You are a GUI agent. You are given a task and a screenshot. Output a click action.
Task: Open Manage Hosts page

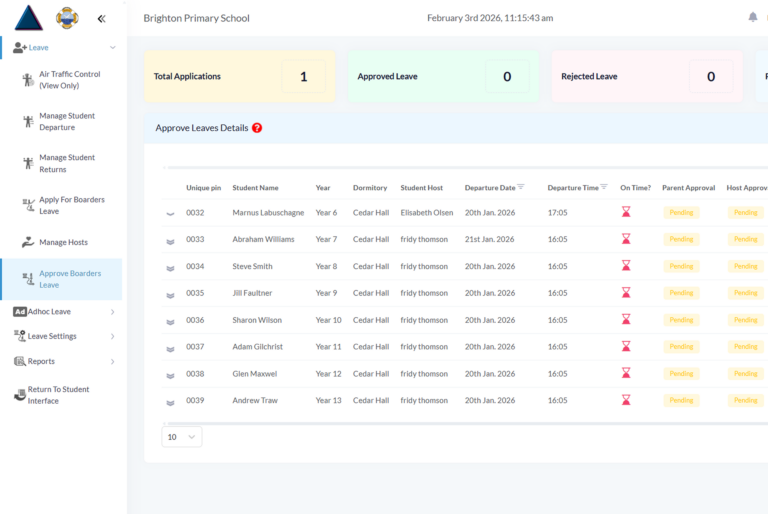[x=63, y=242]
